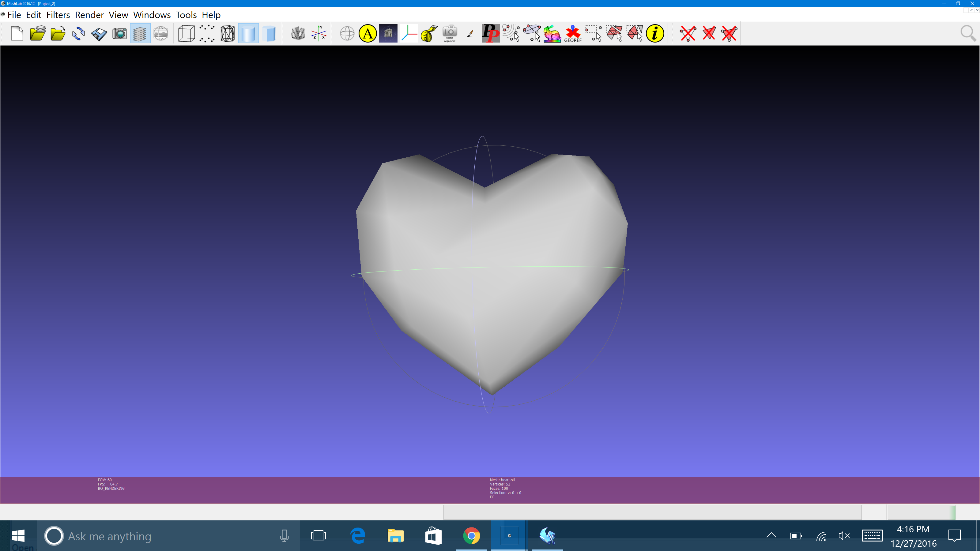This screenshot has height=551, width=980.
Task: Select the paintbrush Z-painting tool
Action: point(470,33)
